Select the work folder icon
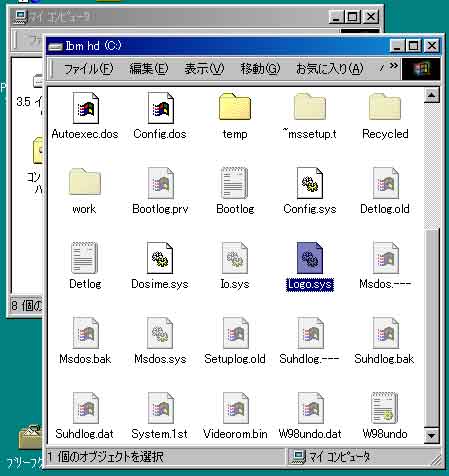Viewport: 449px width, 476px height. (x=85, y=182)
